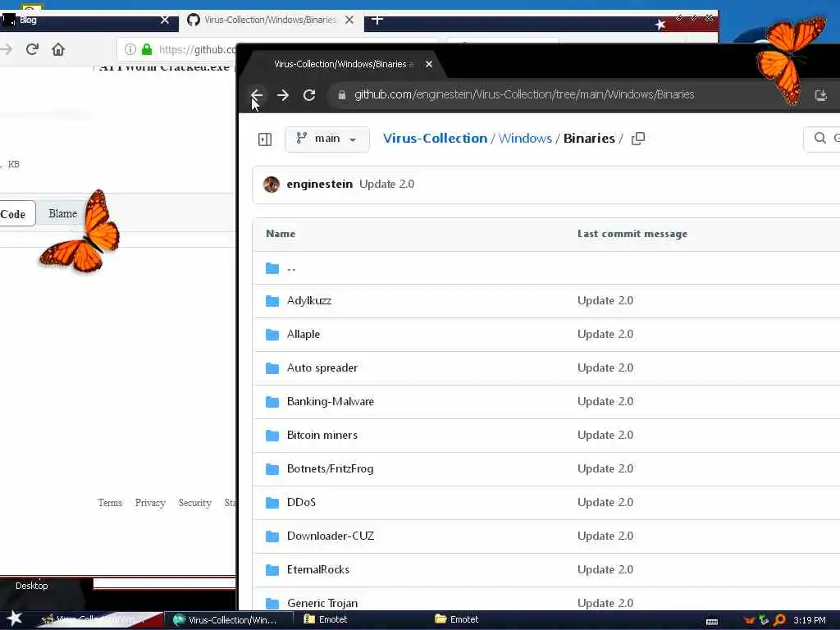Reload the page in background browser
Viewport: 840px width, 630px height.
pyautogui.click(x=32, y=49)
